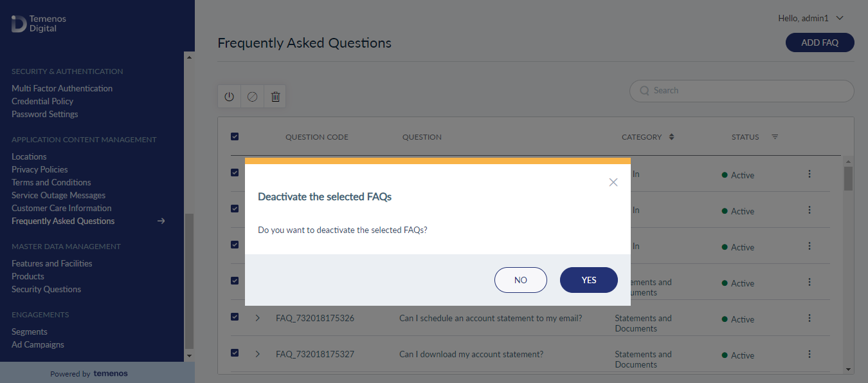Open the status column filter icon

(x=775, y=137)
